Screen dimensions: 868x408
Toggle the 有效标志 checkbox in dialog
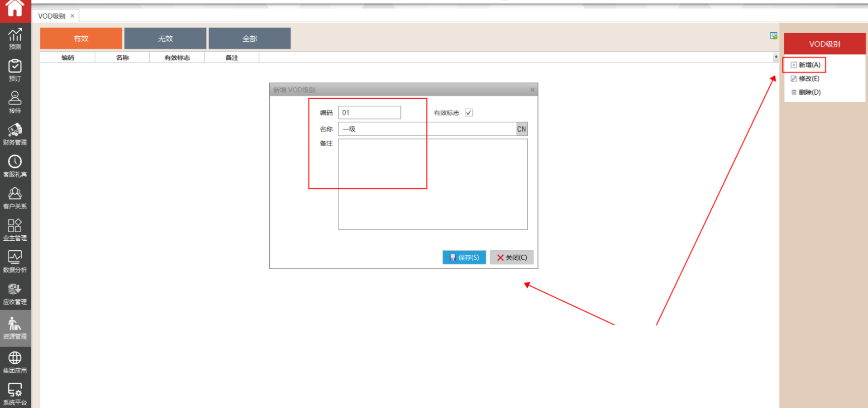click(x=469, y=113)
